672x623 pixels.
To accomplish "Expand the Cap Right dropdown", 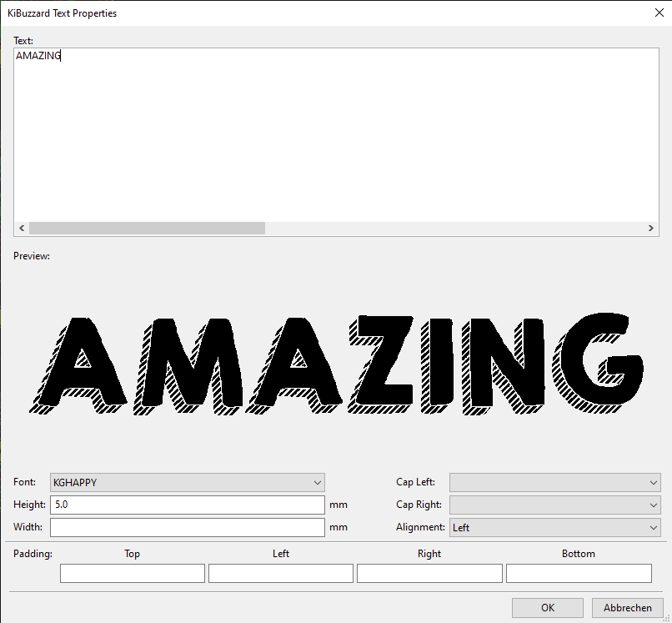I will (554, 505).
